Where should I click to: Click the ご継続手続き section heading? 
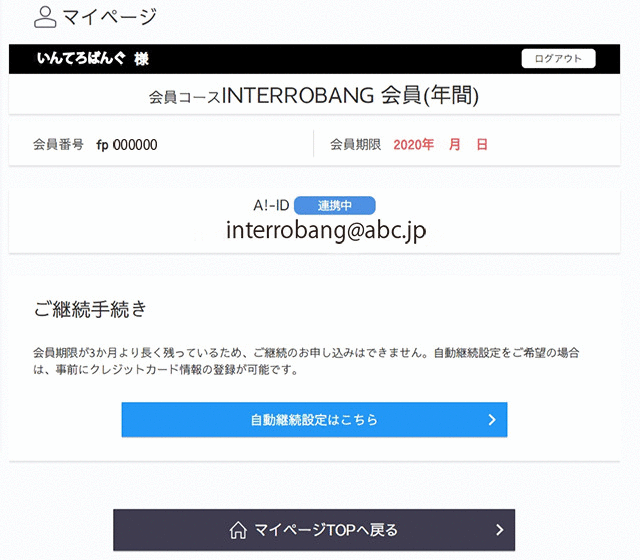(90, 309)
